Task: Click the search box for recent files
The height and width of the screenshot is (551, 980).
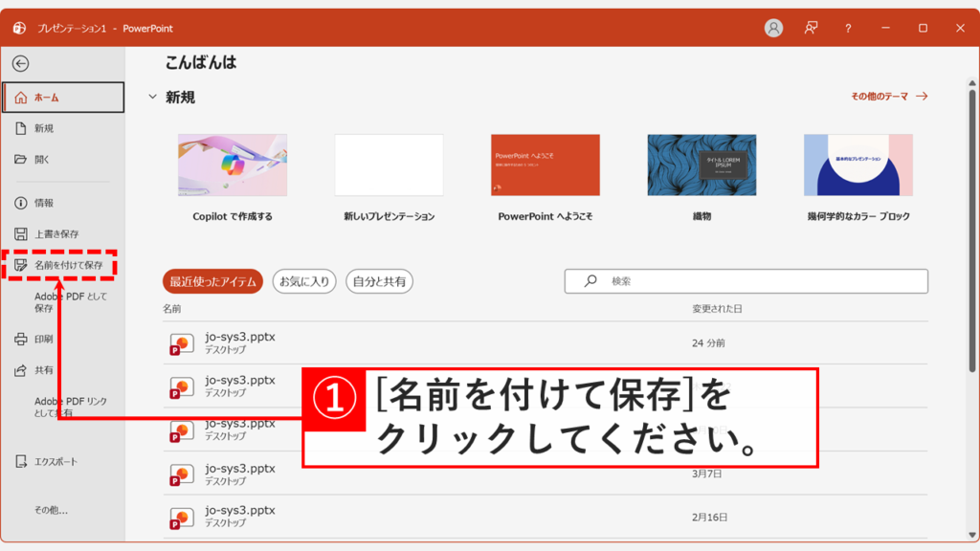Action: click(x=746, y=281)
